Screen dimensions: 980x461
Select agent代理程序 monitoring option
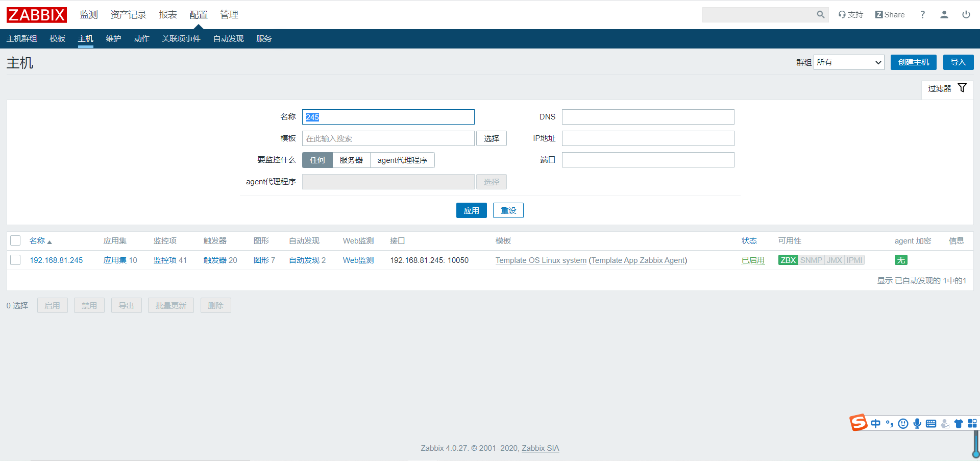(402, 160)
